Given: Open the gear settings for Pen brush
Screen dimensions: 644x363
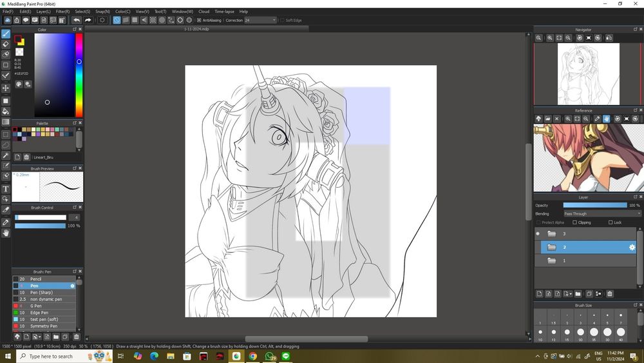Looking at the screenshot, I should pos(73,286).
